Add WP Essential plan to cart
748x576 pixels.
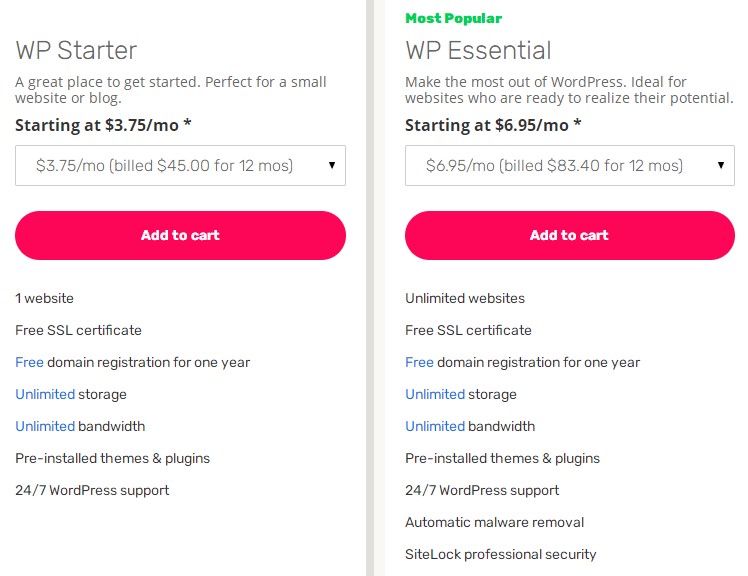coord(569,236)
